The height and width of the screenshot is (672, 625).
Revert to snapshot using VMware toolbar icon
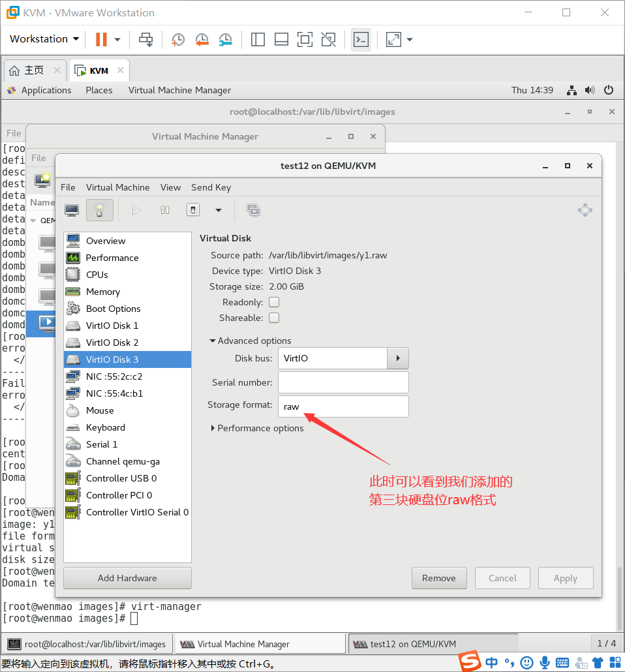pyautogui.click(x=202, y=39)
